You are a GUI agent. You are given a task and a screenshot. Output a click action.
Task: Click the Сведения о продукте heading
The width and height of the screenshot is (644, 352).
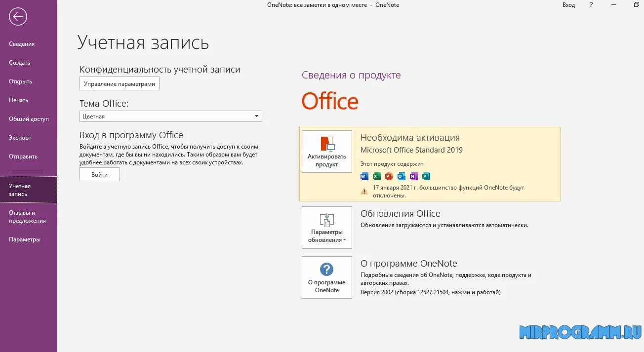pyautogui.click(x=351, y=75)
